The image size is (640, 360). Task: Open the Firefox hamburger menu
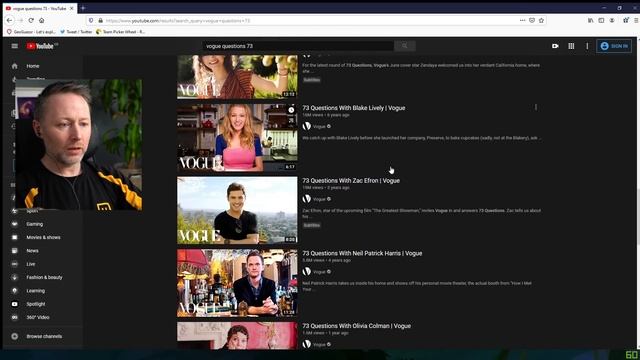(636, 20)
